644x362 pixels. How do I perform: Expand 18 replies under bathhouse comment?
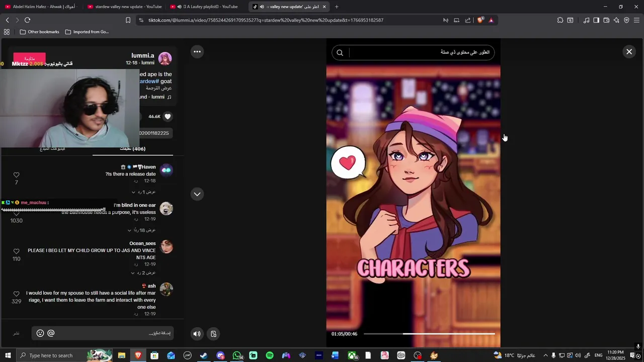pos(141,230)
